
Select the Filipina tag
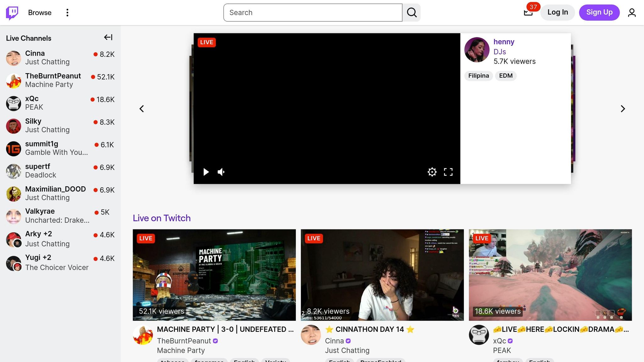pyautogui.click(x=479, y=76)
